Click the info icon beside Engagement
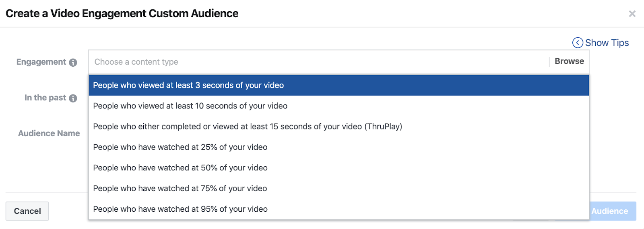The height and width of the screenshot is (229, 644). click(x=73, y=63)
